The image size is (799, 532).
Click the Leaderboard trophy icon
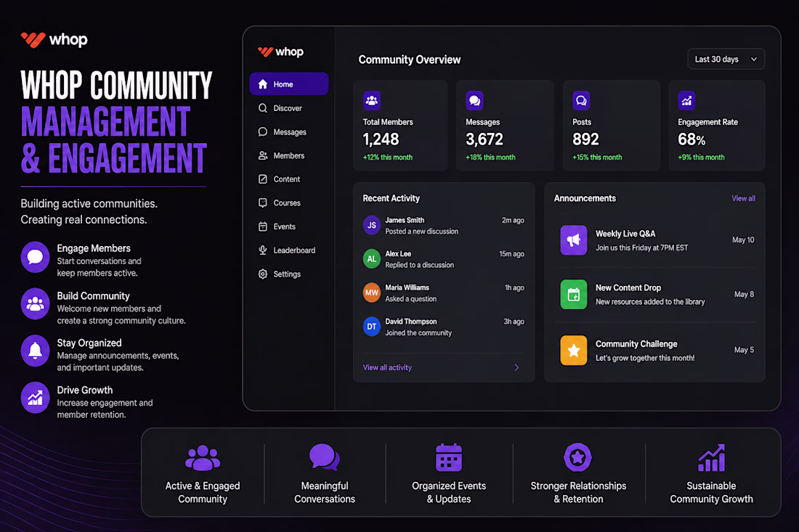(263, 250)
